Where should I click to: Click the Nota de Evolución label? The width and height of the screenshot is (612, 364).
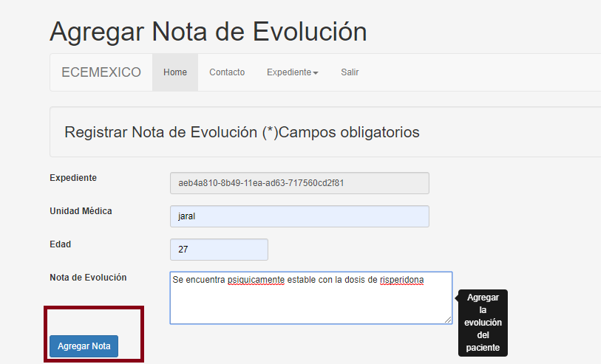[88, 278]
